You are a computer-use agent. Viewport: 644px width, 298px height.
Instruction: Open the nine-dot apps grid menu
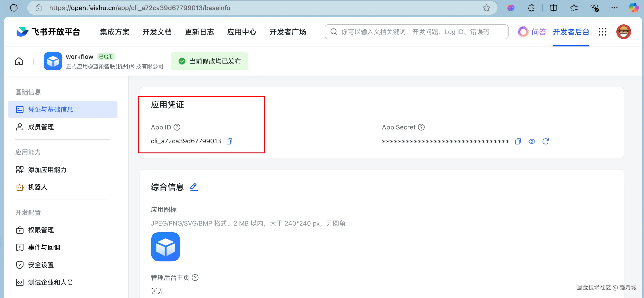point(602,32)
